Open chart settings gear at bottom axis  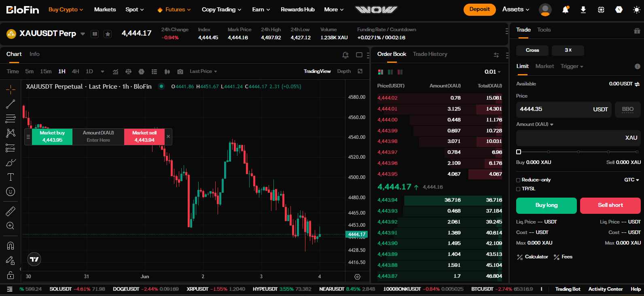(x=357, y=277)
